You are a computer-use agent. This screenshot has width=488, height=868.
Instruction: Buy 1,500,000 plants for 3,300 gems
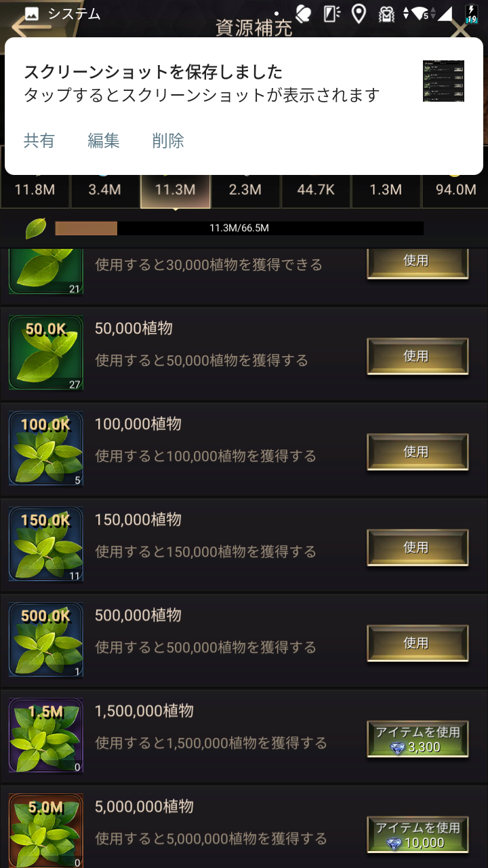[x=418, y=739]
